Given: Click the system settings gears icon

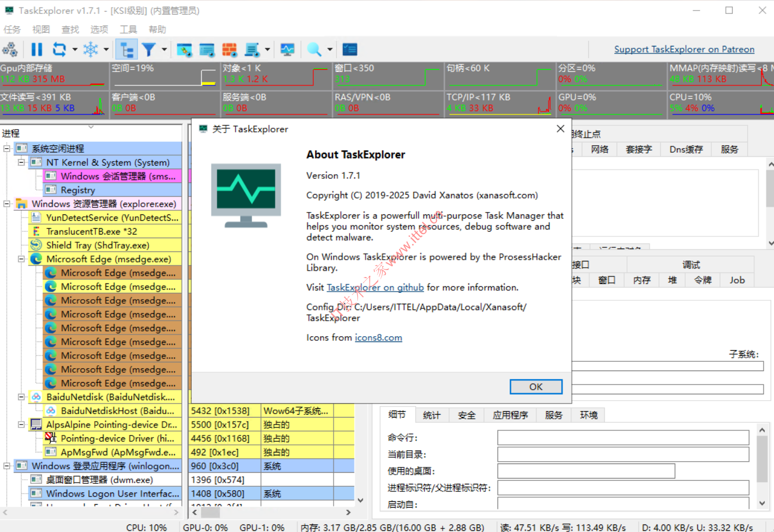Looking at the screenshot, I should 10,50.
